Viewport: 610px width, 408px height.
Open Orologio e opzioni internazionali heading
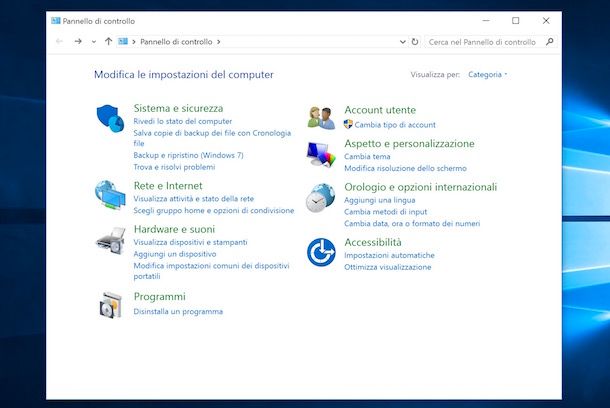[421, 187]
